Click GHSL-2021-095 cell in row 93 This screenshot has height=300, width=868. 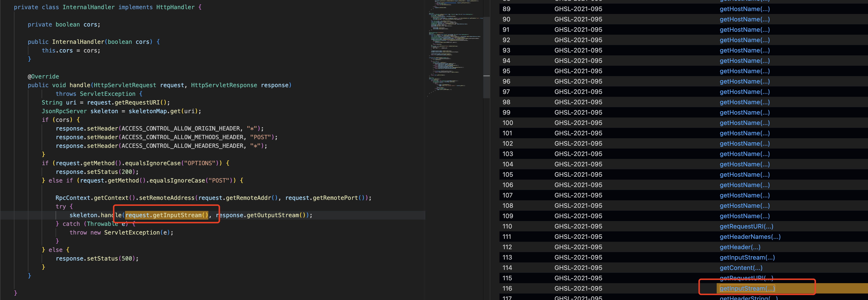(x=578, y=51)
